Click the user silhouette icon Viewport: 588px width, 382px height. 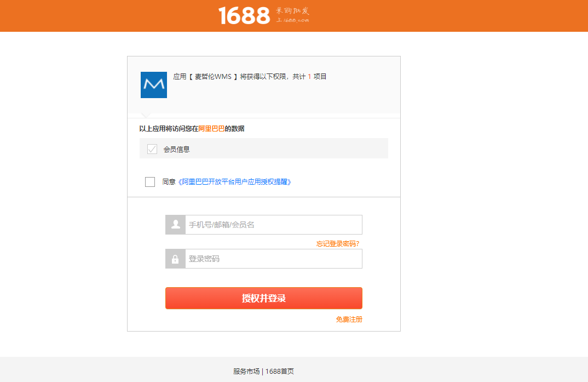(x=176, y=225)
